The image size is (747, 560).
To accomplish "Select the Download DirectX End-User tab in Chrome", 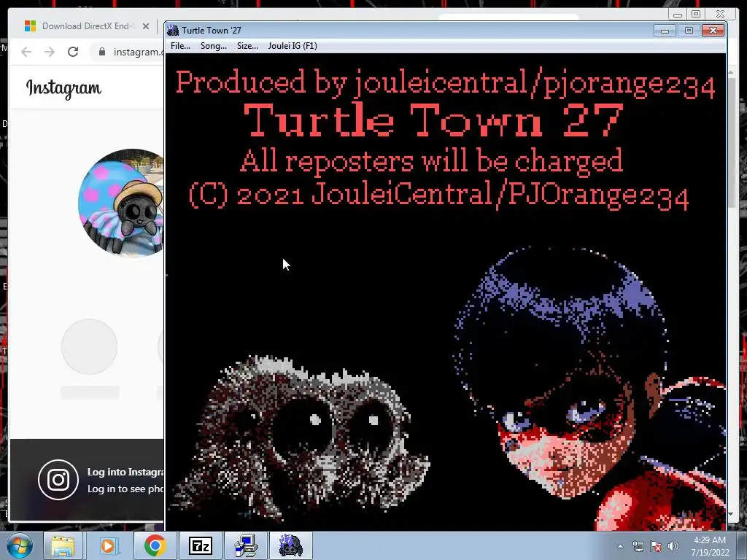I will coord(86,26).
